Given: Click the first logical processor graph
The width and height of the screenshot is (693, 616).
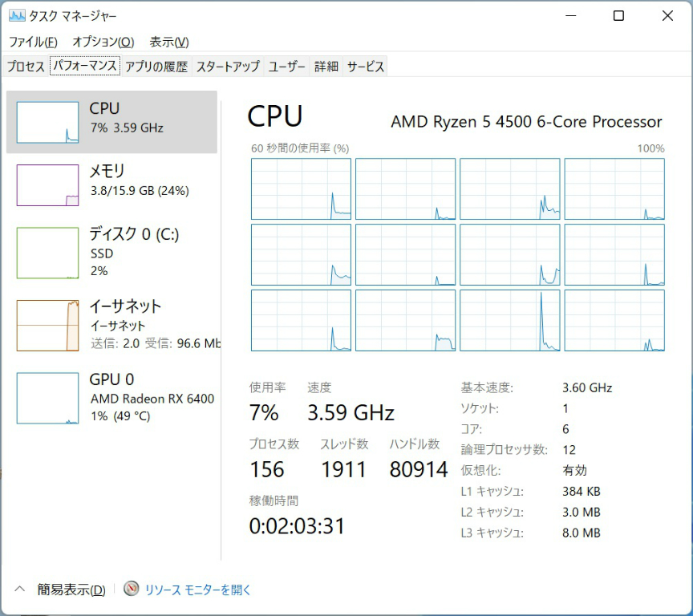Looking at the screenshot, I should point(301,189).
